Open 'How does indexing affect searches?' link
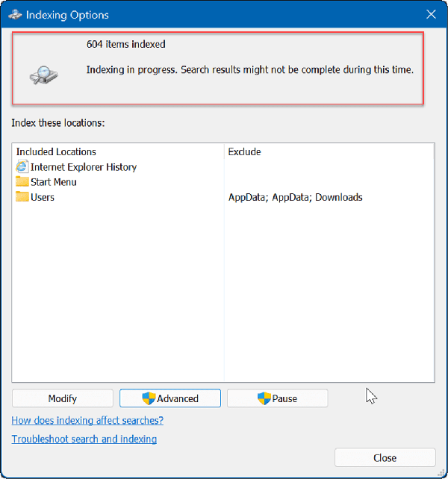This screenshot has width=448, height=479. [x=87, y=420]
